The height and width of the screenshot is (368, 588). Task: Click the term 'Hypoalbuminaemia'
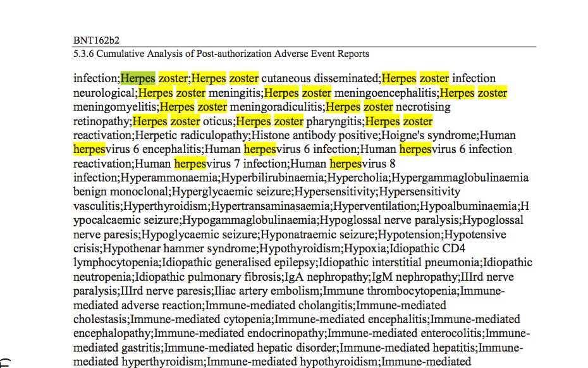click(x=469, y=206)
